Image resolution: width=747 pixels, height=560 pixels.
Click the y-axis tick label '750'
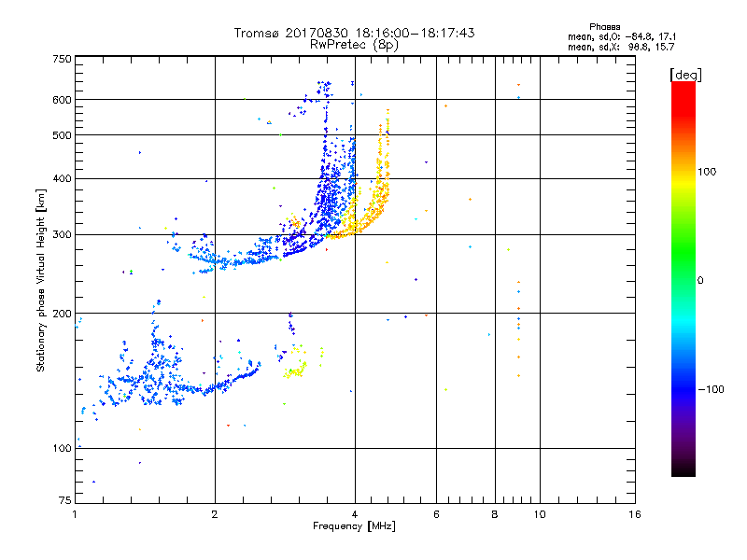62,59
